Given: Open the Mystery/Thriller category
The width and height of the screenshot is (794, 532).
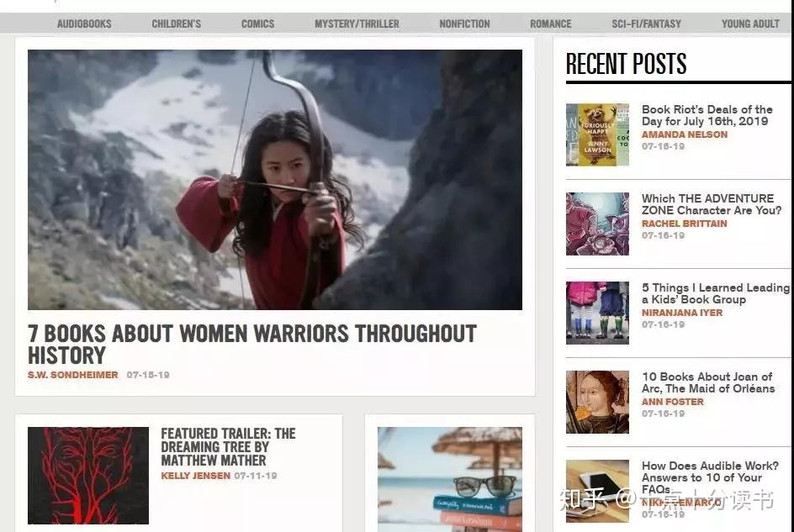Looking at the screenshot, I should (x=357, y=24).
